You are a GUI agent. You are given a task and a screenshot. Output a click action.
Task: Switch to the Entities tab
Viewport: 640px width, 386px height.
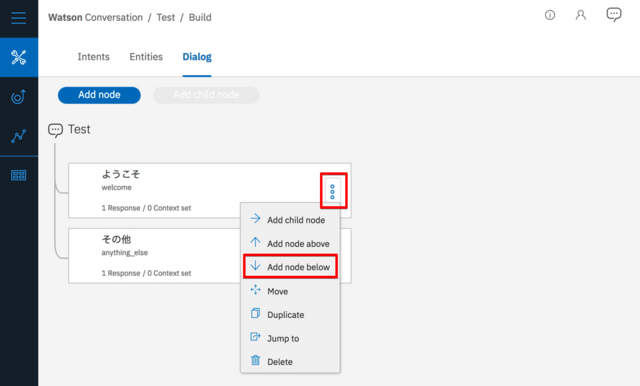click(146, 57)
